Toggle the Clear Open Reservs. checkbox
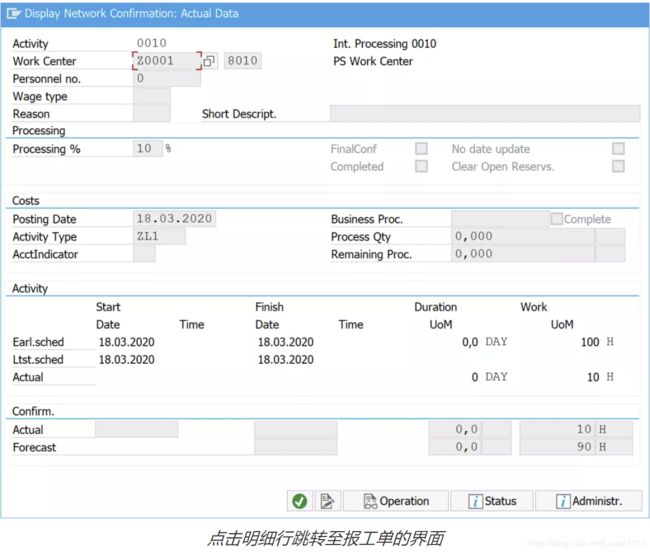Image resolution: width=650 pixels, height=553 pixels. pos(618,166)
